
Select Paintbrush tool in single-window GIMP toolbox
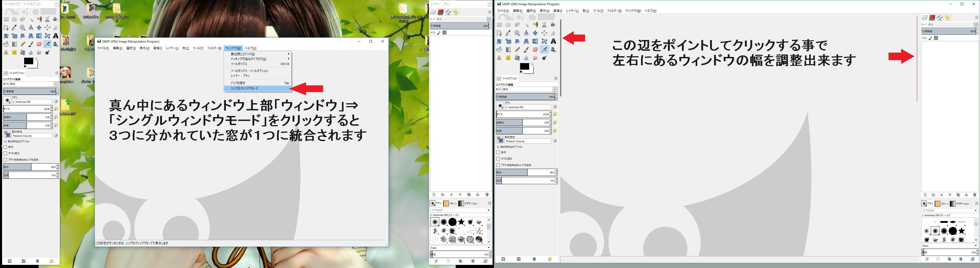coord(526,50)
